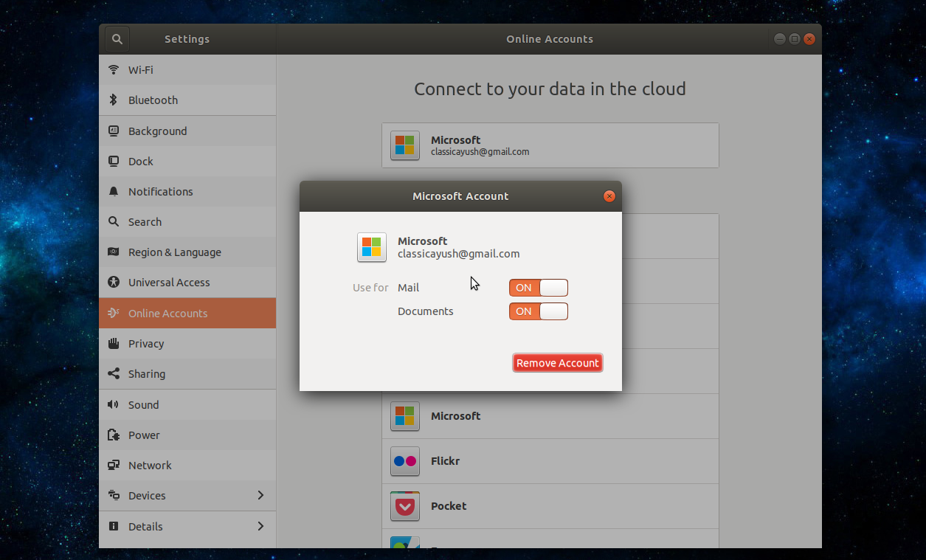Open Wi-Fi settings

pyautogui.click(x=187, y=69)
